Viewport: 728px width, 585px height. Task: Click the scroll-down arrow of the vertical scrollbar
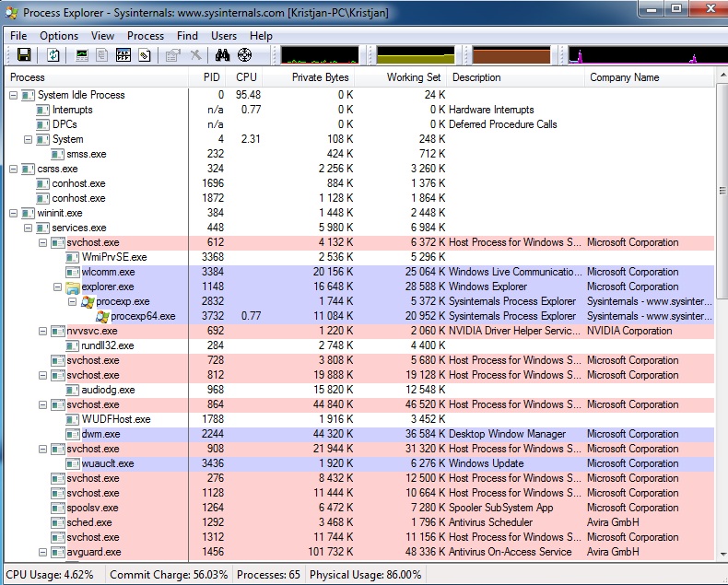pyautogui.click(x=722, y=554)
